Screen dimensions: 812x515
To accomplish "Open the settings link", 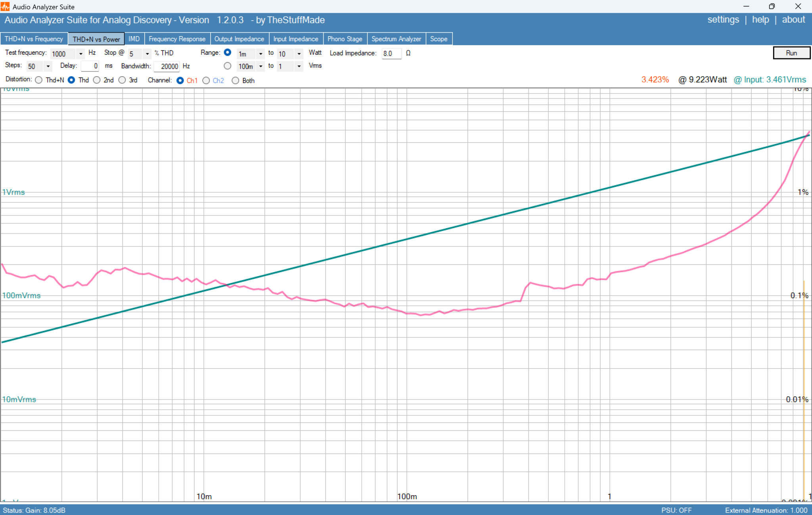I will [x=723, y=20].
